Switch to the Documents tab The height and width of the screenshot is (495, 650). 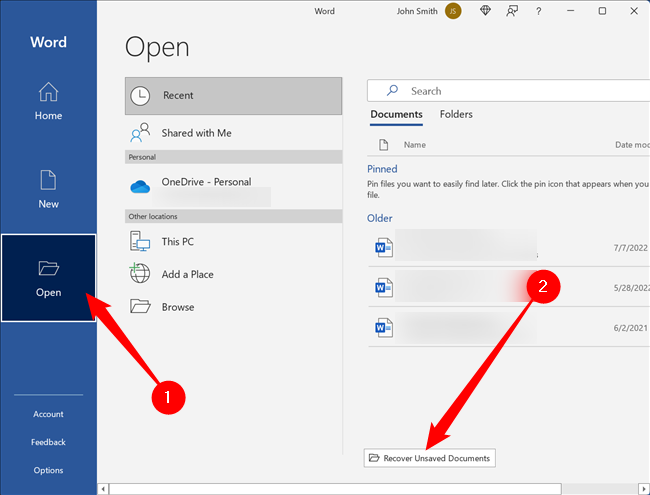(396, 114)
